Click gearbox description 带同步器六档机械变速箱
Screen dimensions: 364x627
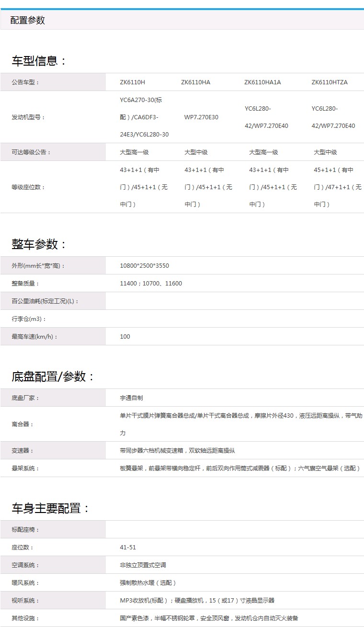(x=177, y=451)
